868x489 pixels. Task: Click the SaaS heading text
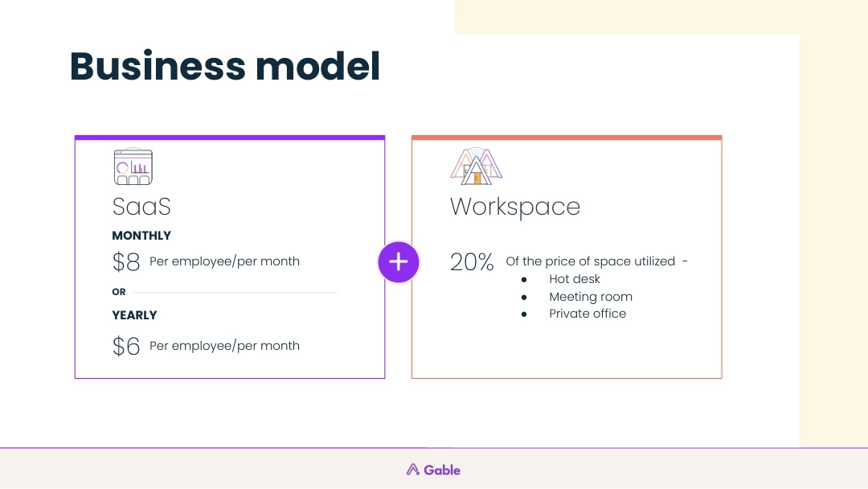141,207
